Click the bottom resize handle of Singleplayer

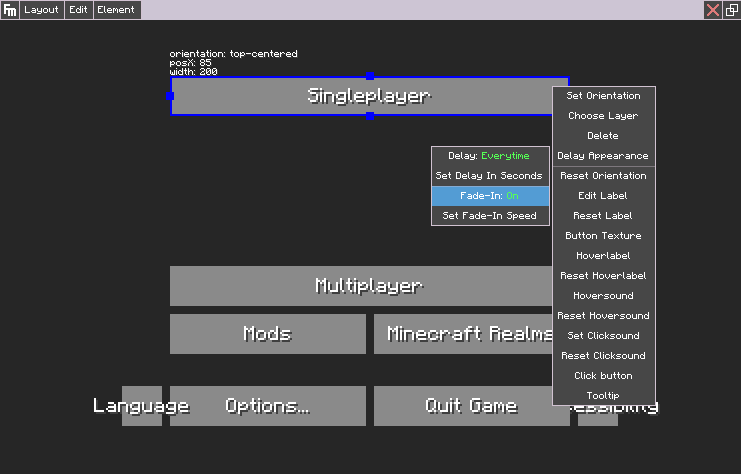tap(370, 116)
